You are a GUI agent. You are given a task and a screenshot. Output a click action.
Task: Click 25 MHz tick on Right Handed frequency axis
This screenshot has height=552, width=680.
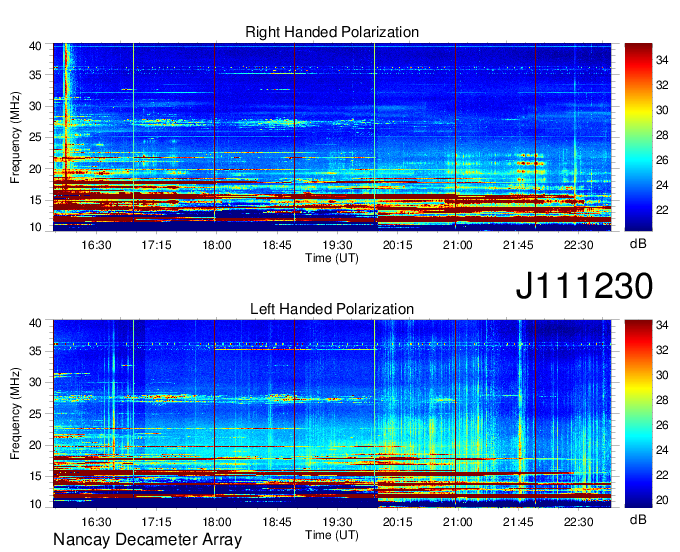36,137
